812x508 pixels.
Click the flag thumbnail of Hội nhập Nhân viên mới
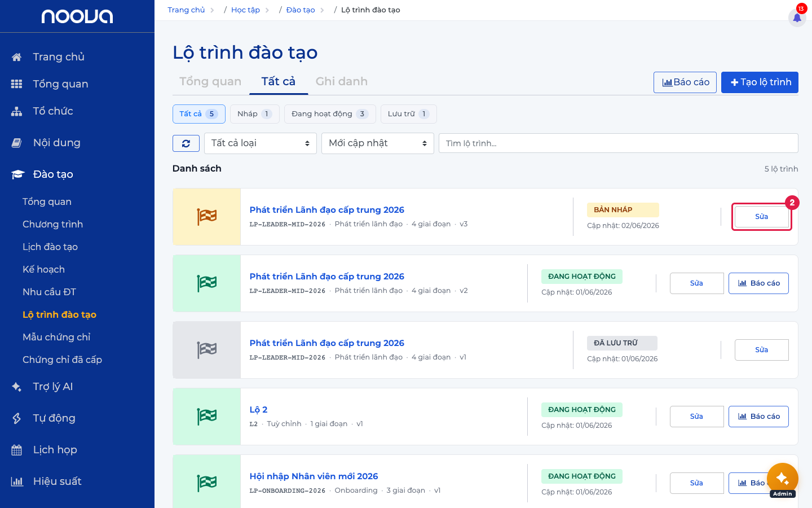tap(207, 481)
